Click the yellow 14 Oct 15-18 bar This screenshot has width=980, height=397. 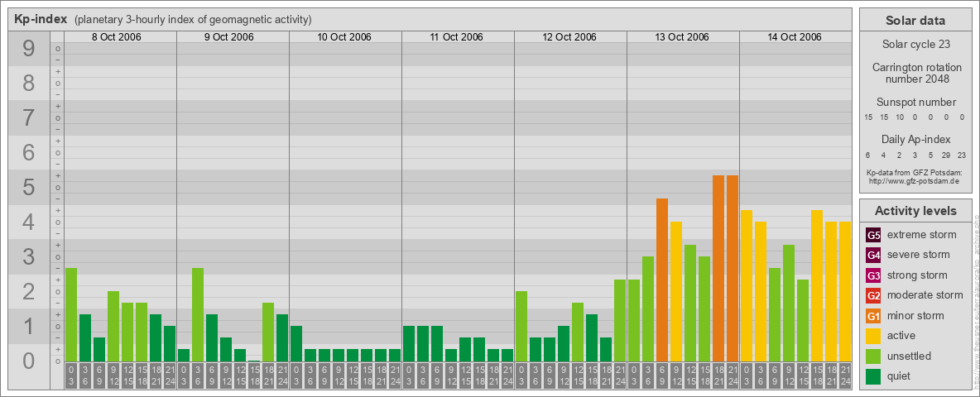pos(817,286)
